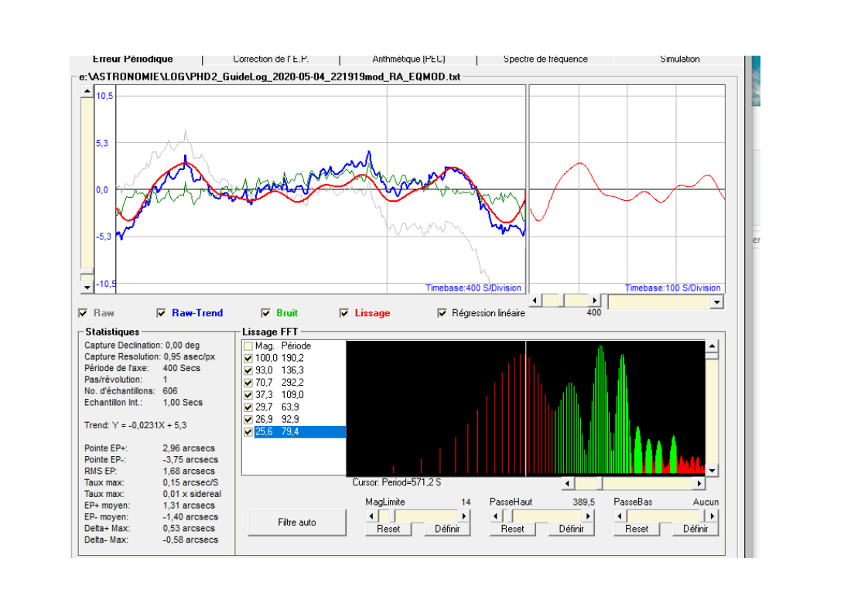This screenshot has width=868, height=613.
Task: Toggle the Mag. Période header checkbox
Action: pyautogui.click(x=248, y=346)
